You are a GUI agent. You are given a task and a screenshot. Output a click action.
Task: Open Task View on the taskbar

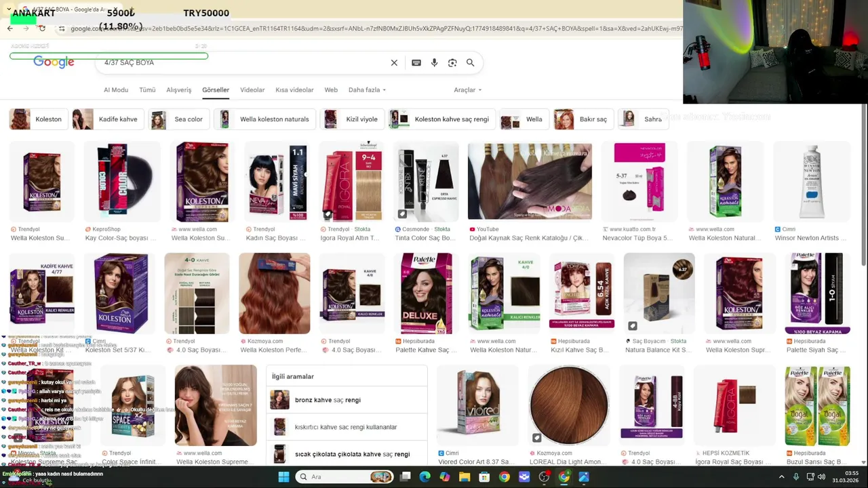tap(405, 476)
